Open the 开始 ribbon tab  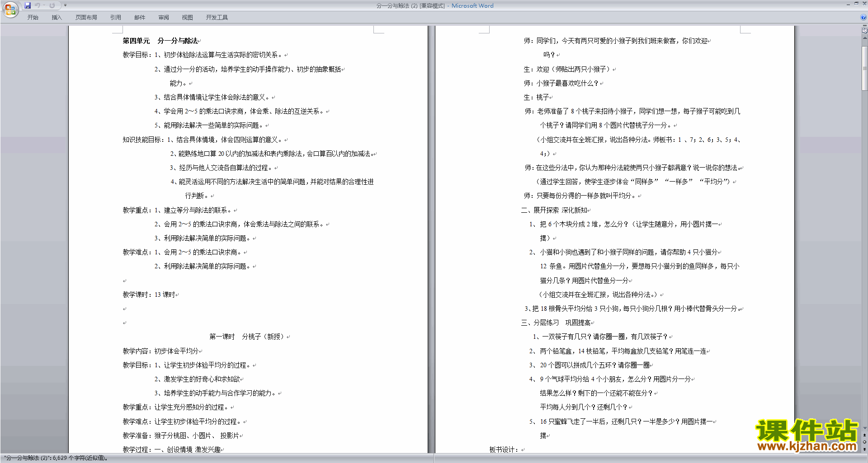(33, 17)
